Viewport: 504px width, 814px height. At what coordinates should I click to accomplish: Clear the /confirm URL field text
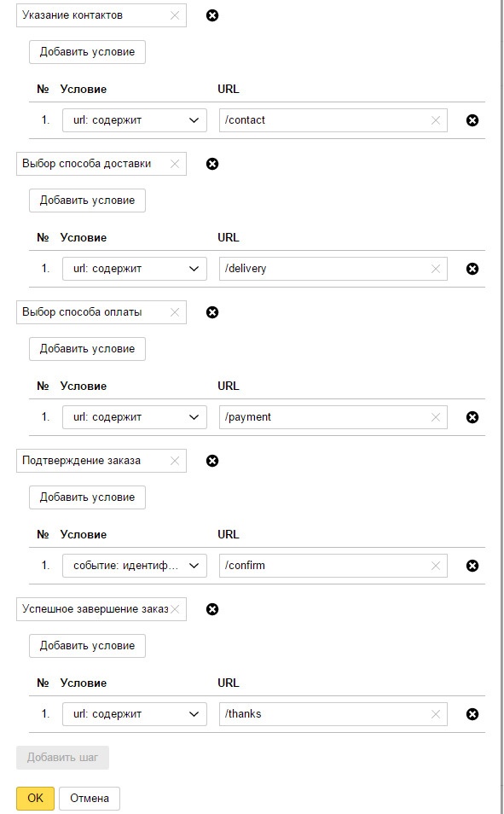[436, 566]
